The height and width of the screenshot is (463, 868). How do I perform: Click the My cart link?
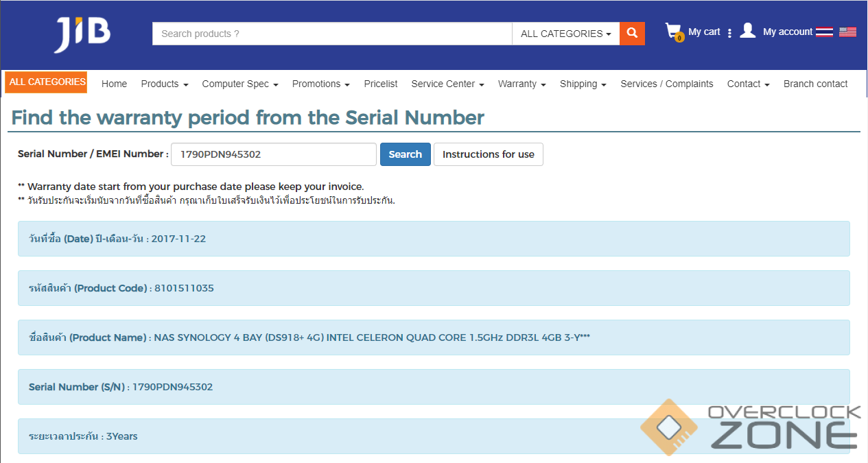[704, 32]
